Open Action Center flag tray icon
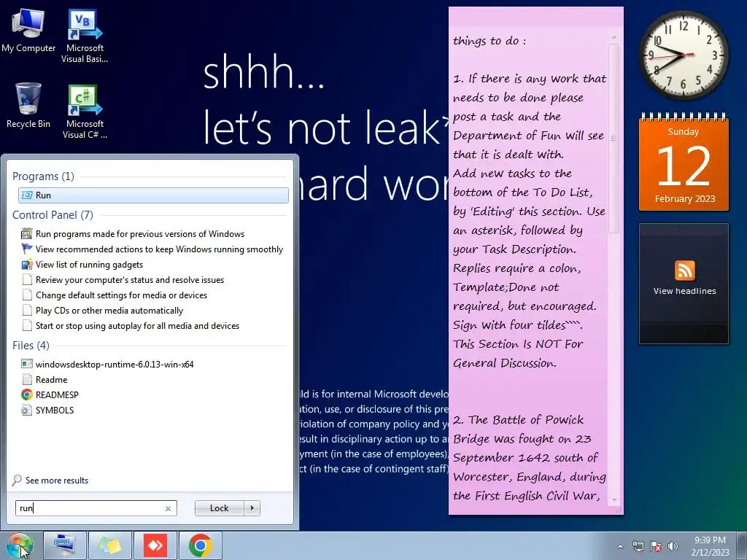 point(656,546)
